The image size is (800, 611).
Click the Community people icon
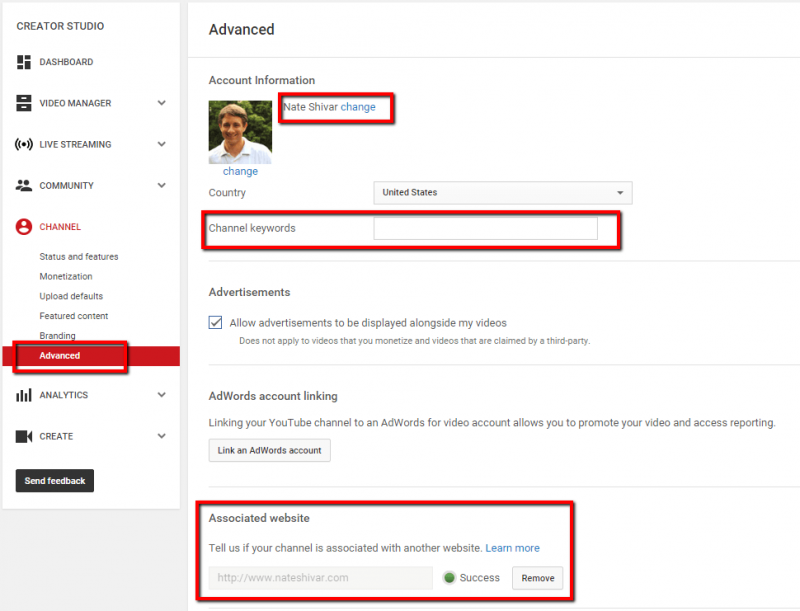tap(23, 186)
